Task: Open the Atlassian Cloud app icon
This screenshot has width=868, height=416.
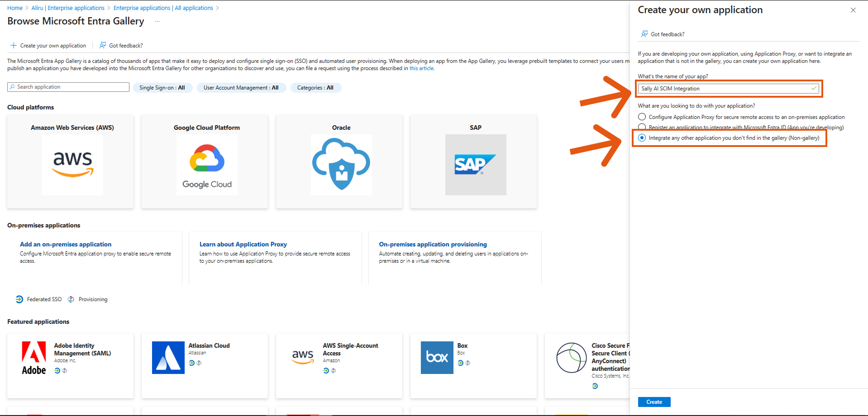Action: (x=168, y=358)
